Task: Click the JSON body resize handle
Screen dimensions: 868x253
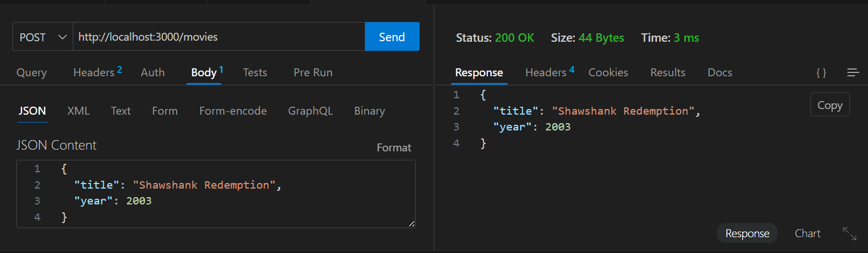Action: pyautogui.click(x=411, y=224)
